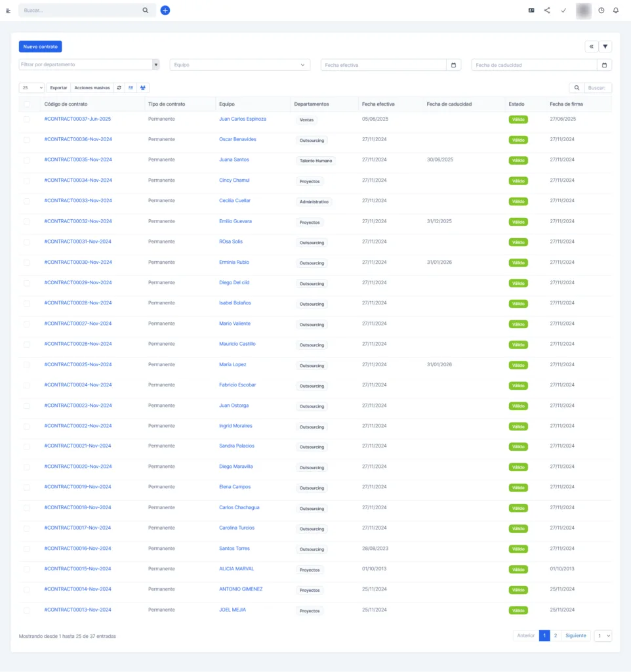Viewport: 631px width, 672px height.
Task: Open the notifications bell
Action: 615,10
